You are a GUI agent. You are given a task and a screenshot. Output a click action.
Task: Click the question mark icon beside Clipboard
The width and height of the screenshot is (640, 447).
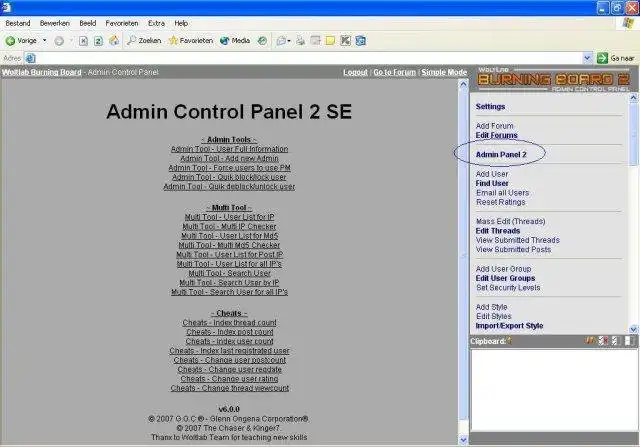(509, 341)
